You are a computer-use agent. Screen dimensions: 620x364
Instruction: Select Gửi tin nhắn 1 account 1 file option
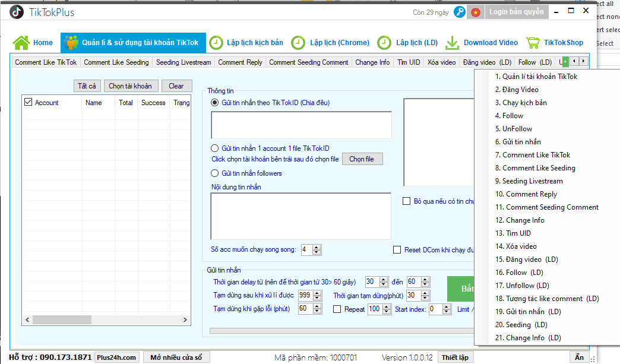click(x=215, y=148)
